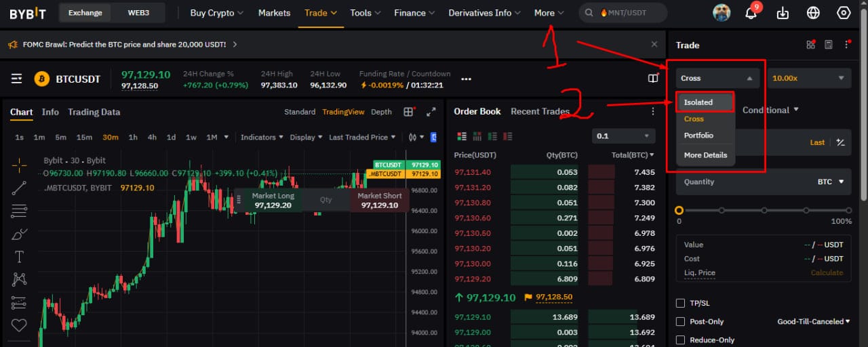Select the crosshair cursor chart tool
This screenshot has height=347, width=868.
[19, 165]
